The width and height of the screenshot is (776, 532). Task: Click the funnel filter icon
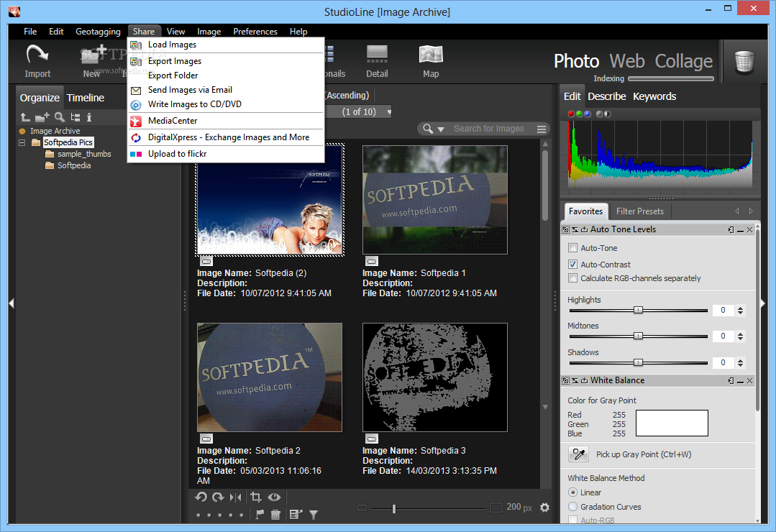[314, 515]
